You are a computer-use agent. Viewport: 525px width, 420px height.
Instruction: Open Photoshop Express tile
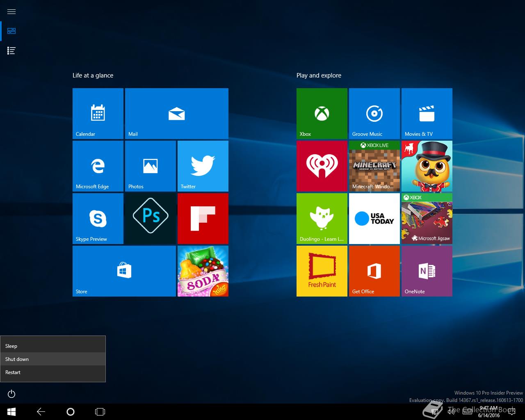pos(151,219)
